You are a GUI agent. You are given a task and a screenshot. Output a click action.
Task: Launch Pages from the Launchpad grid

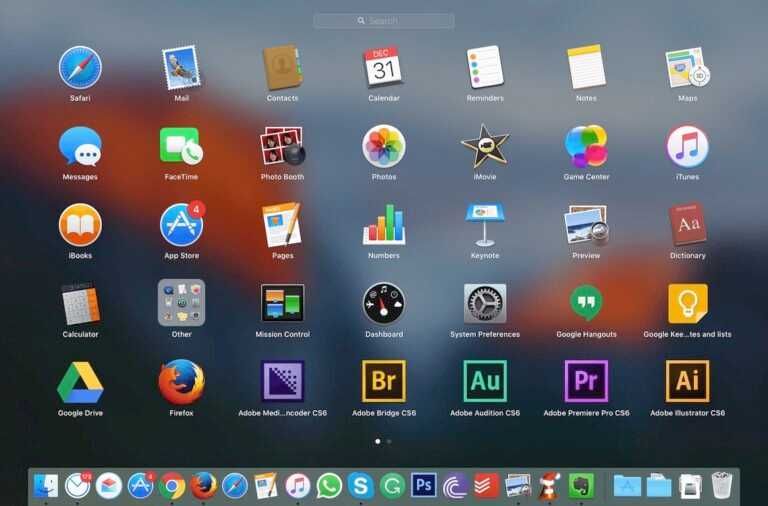point(283,225)
